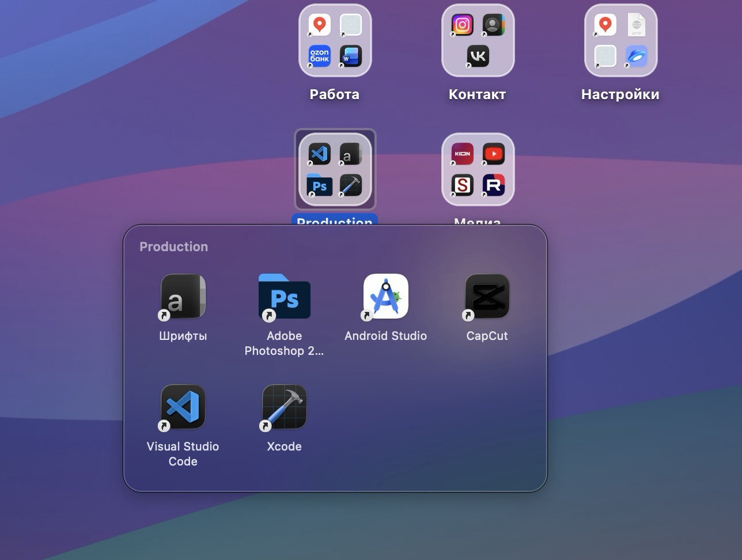This screenshot has width=742, height=560.
Task: Click the VK icon in the Контакт folder
Action: tap(478, 56)
